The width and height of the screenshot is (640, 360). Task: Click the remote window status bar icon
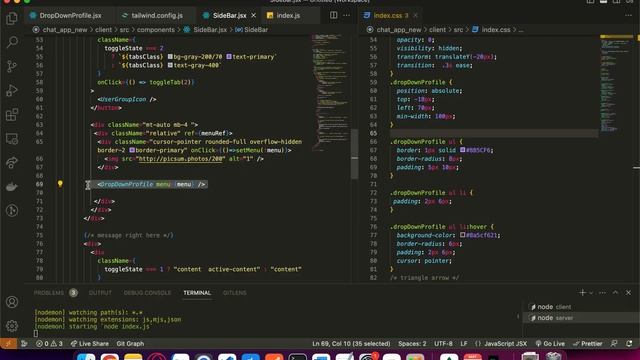pos(8,344)
